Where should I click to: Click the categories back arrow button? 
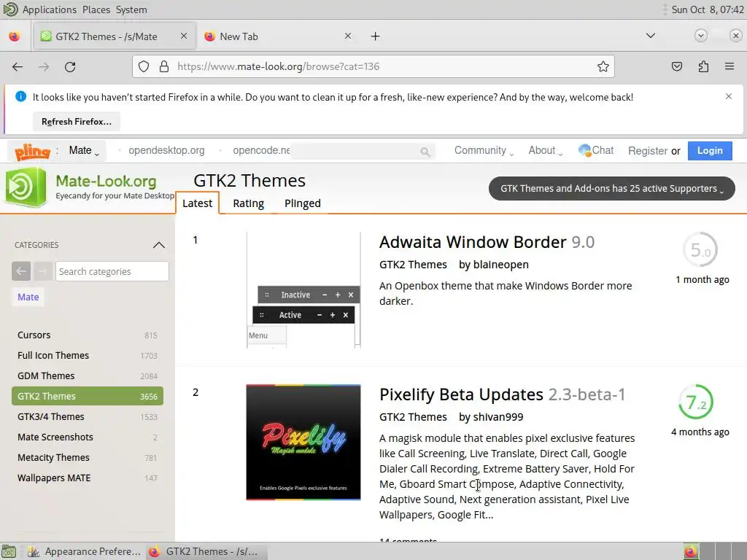pos(21,271)
